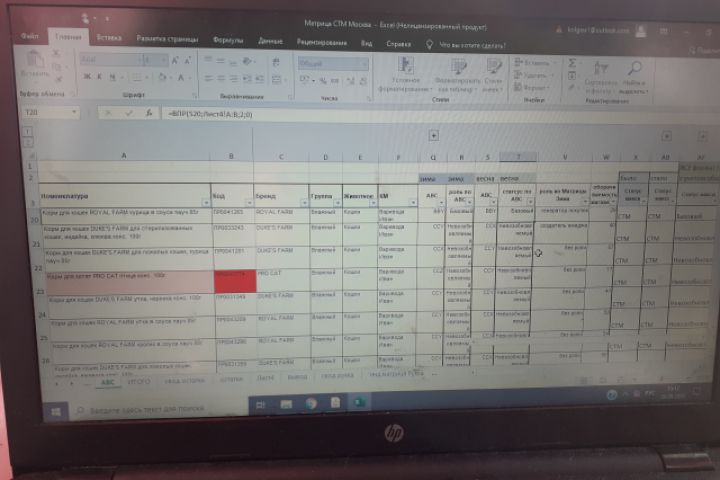This screenshot has height=480, width=720.
Task: Open Условное форматирование menu
Action: (405, 74)
